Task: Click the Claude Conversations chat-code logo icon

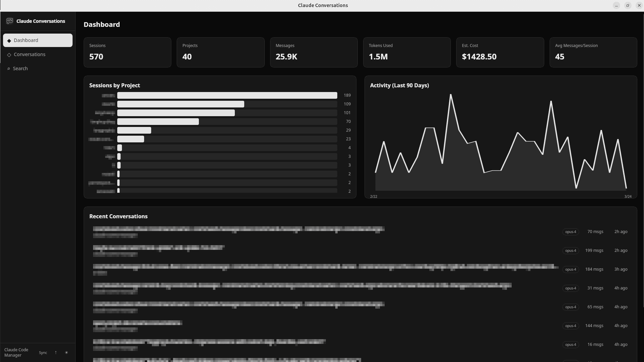Action: tap(10, 21)
